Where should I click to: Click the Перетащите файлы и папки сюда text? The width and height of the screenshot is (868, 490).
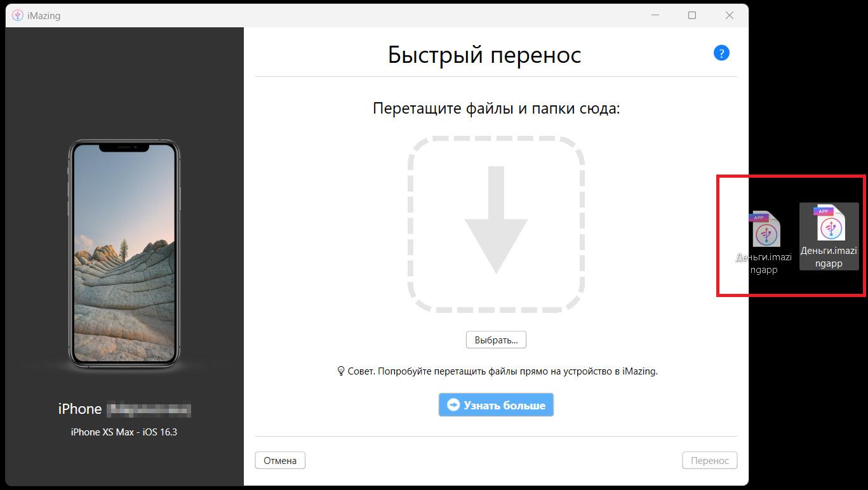pyautogui.click(x=496, y=108)
